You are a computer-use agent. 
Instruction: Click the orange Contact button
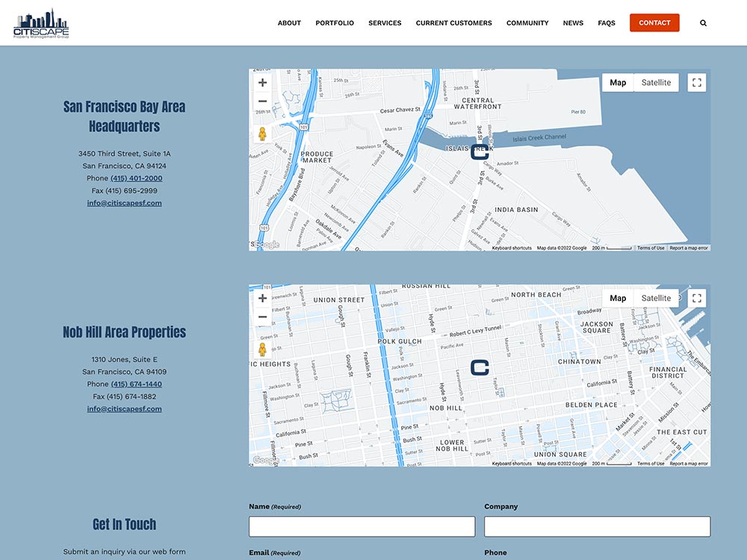(654, 23)
